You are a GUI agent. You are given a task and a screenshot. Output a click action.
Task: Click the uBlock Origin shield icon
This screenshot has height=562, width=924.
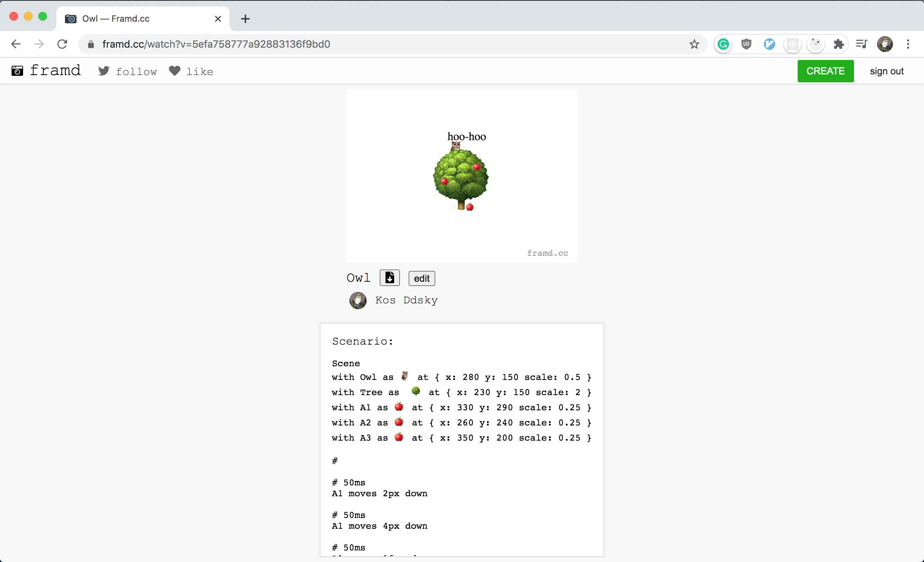click(x=746, y=44)
